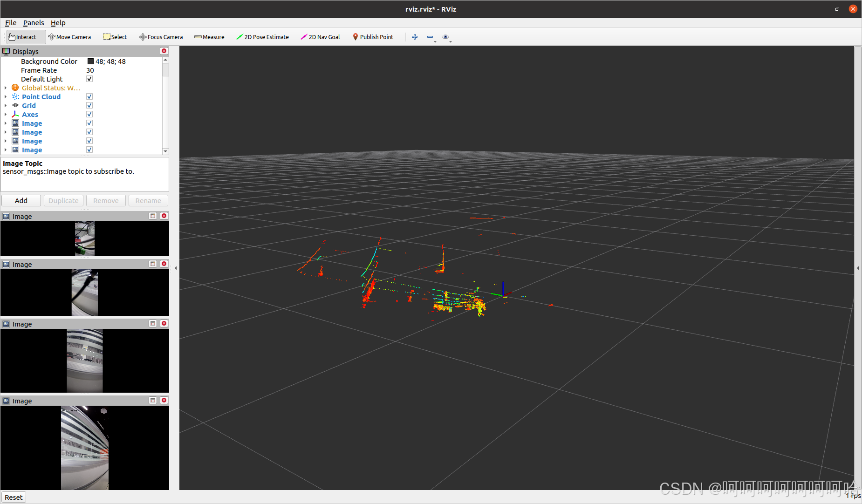The image size is (862, 504).
Task: Close the second Image panel
Action: tap(164, 264)
